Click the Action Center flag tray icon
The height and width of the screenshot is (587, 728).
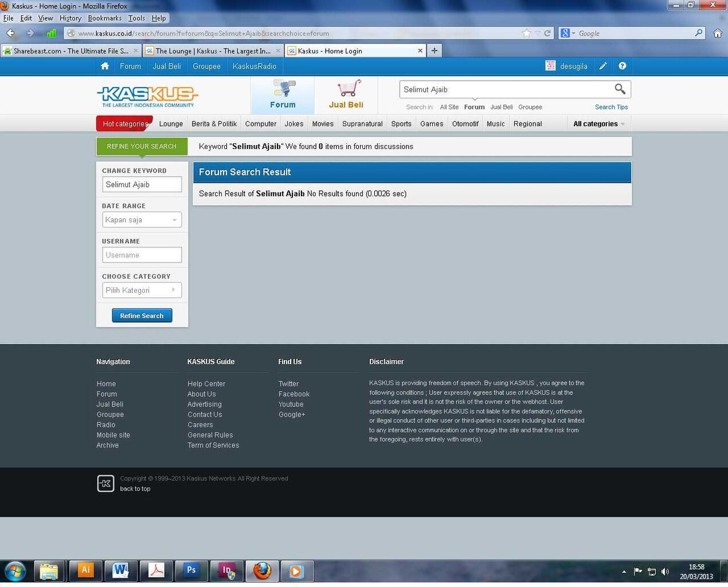point(638,572)
